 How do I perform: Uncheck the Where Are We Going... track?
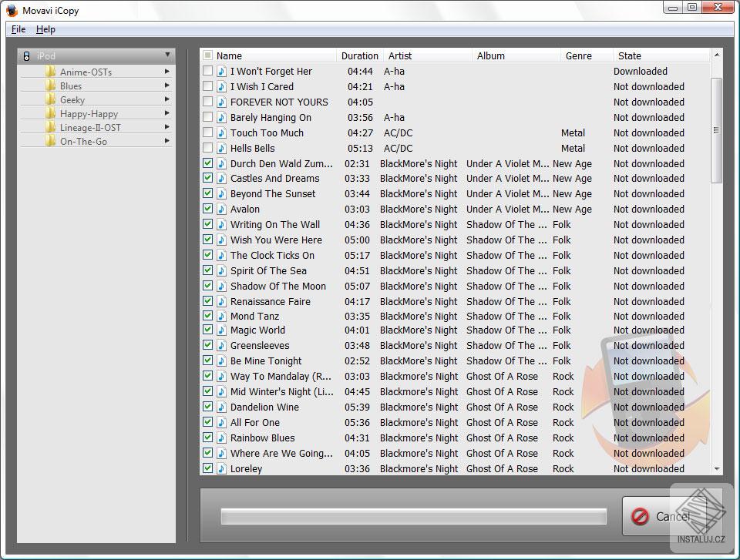pos(207,453)
